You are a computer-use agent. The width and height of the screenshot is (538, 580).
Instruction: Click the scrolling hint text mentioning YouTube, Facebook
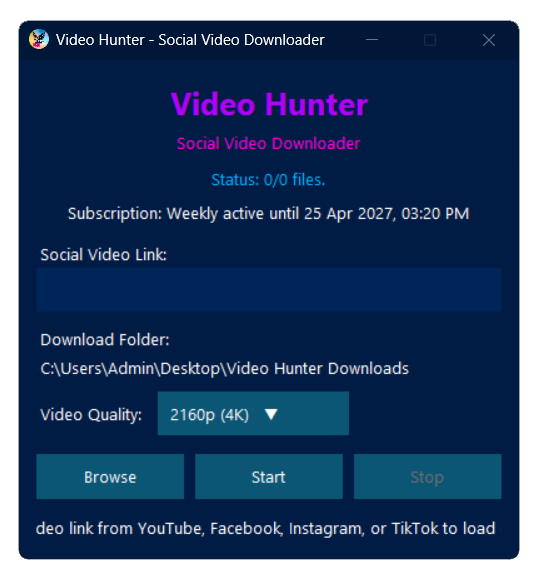pos(266,528)
